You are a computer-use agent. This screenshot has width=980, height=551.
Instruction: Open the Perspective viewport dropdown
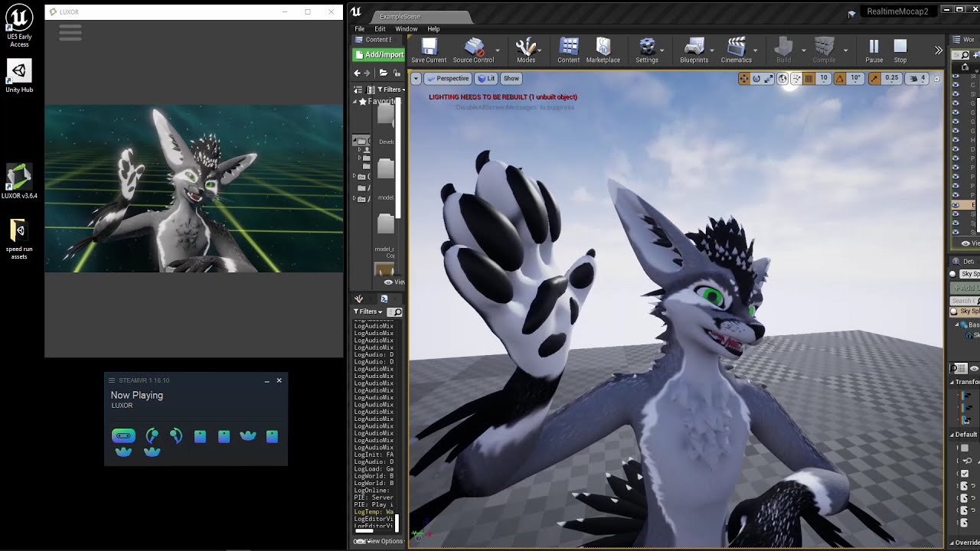pyautogui.click(x=448, y=78)
